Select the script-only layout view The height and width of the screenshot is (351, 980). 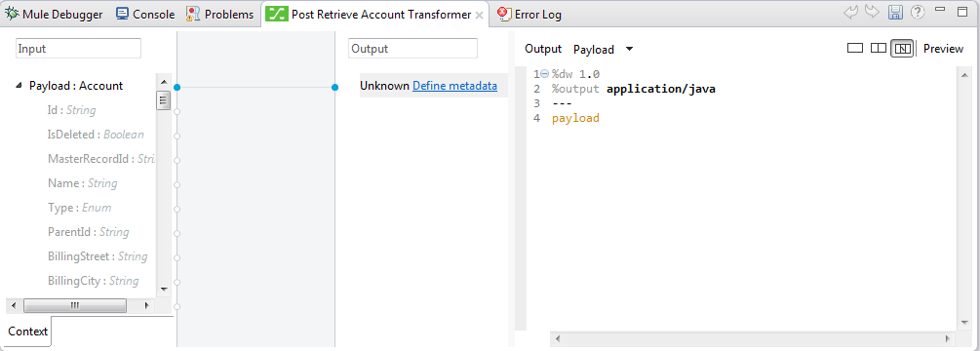pyautogui.click(x=903, y=48)
